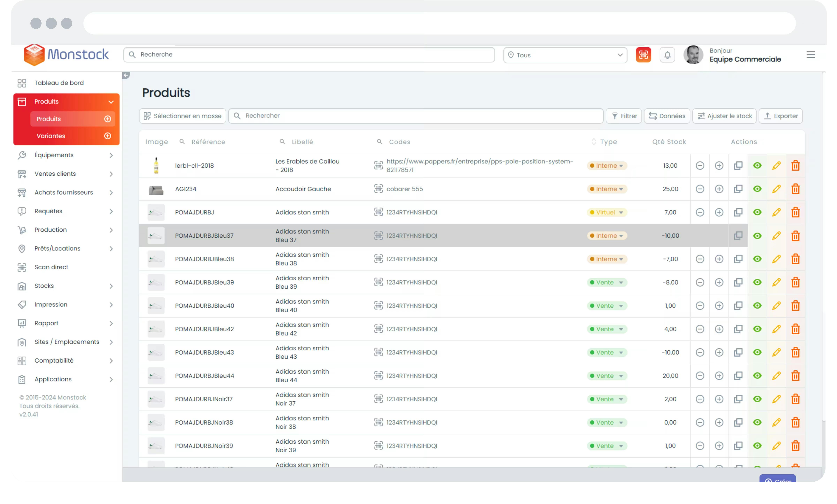The height and width of the screenshot is (504, 837).
Task: Click the Exporter button
Action: coord(781,116)
